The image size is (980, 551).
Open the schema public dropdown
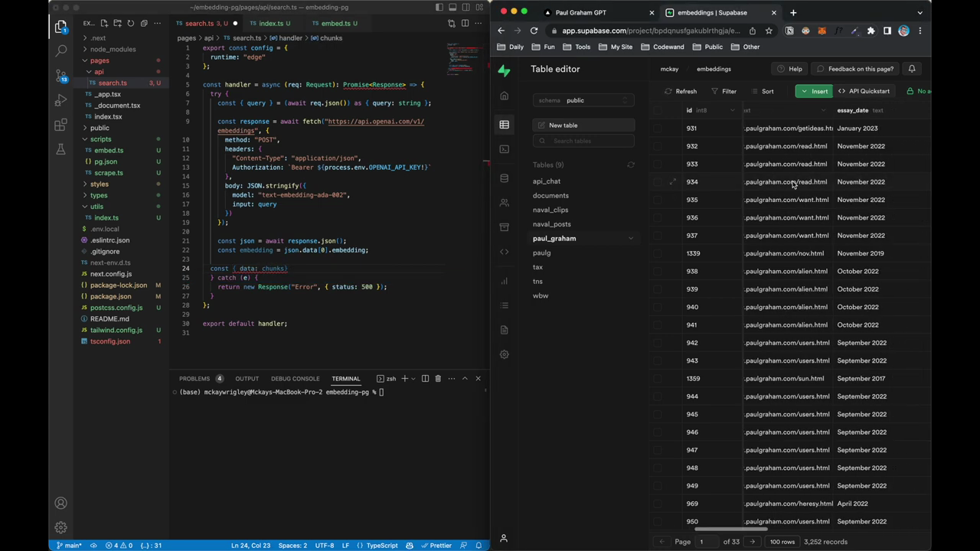pos(583,100)
